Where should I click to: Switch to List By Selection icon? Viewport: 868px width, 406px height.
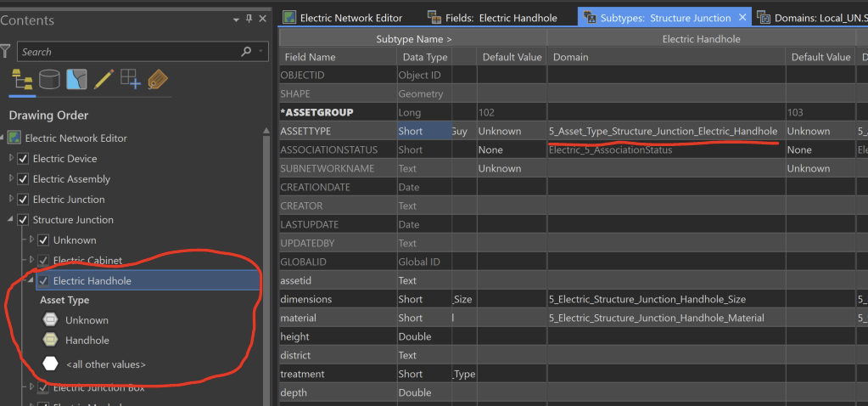coord(76,80)
